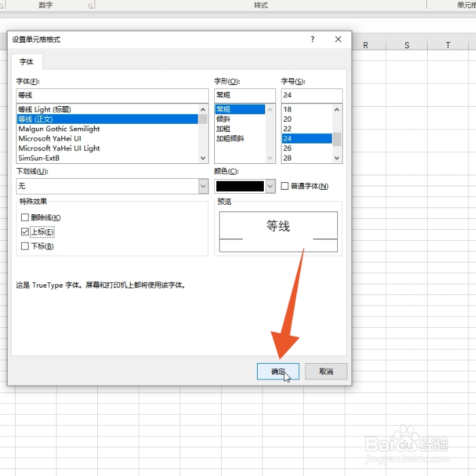Click the 字形 font style input field

245,95
